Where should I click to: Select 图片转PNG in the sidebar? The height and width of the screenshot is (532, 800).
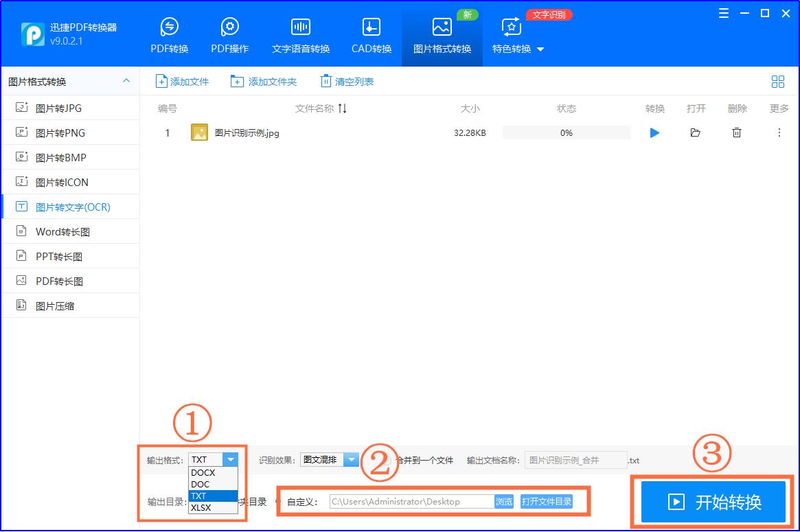point(60,133)
